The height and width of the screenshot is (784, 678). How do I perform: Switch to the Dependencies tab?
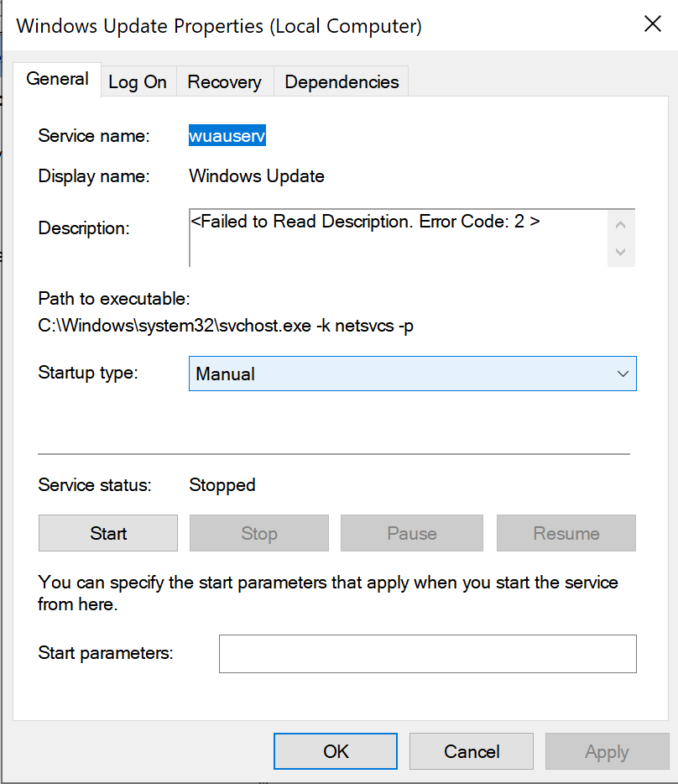(x=342, y=82)
